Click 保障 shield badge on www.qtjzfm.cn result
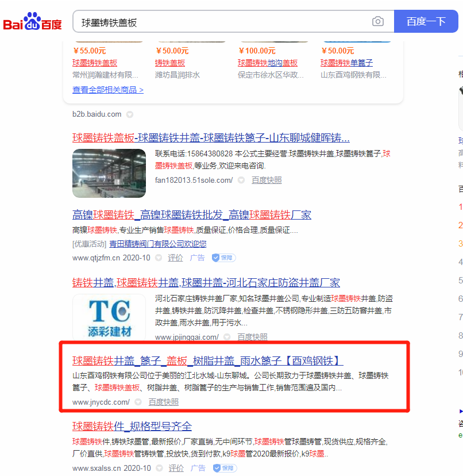463x476 pixels. coord(223,258)
